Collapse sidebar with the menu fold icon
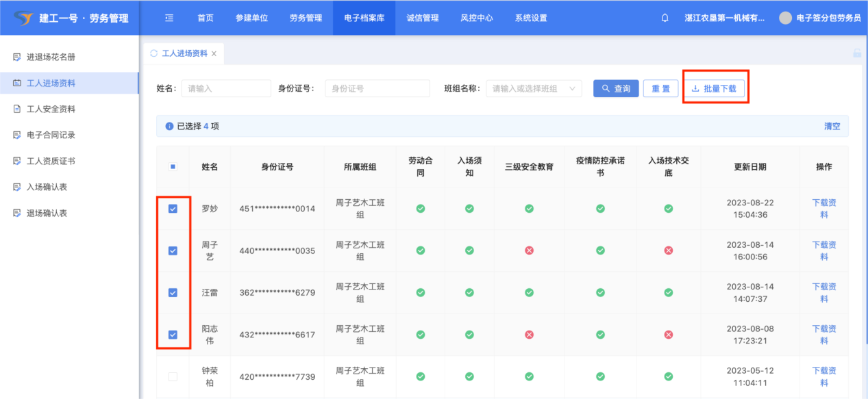868x399 pixels. pyautogui.click(x=169, y=18)
